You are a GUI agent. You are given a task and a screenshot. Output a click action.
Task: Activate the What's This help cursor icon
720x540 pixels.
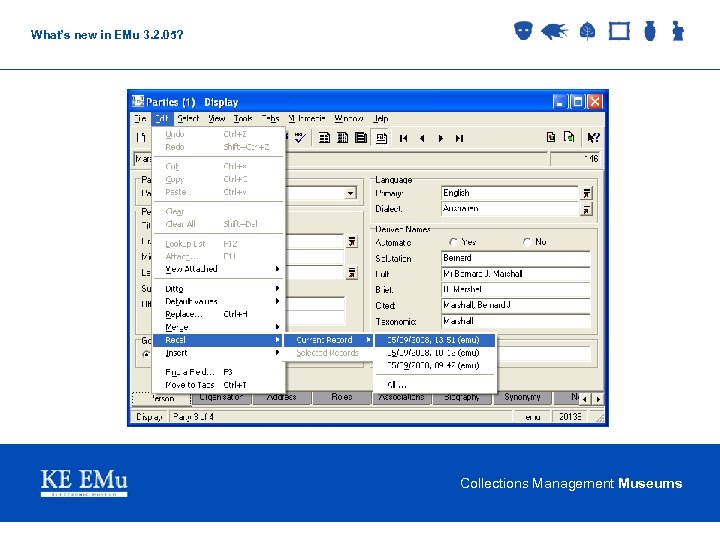point(593,137)
